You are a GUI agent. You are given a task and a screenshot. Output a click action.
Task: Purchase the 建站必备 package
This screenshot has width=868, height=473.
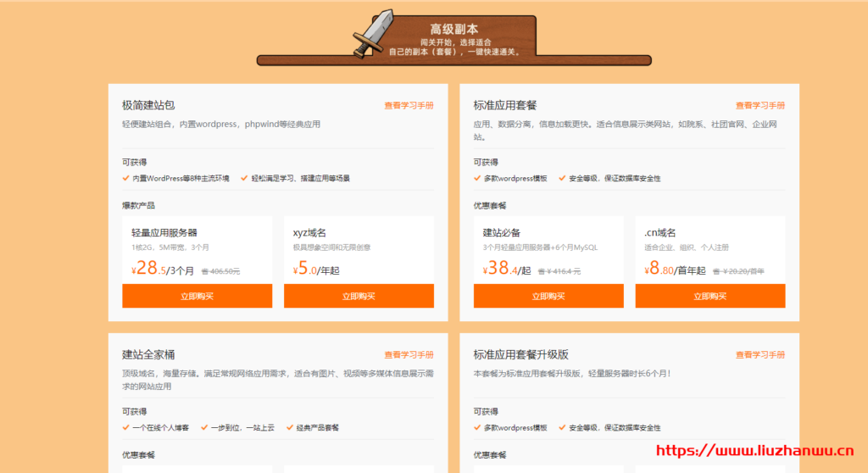pos(548,296)
